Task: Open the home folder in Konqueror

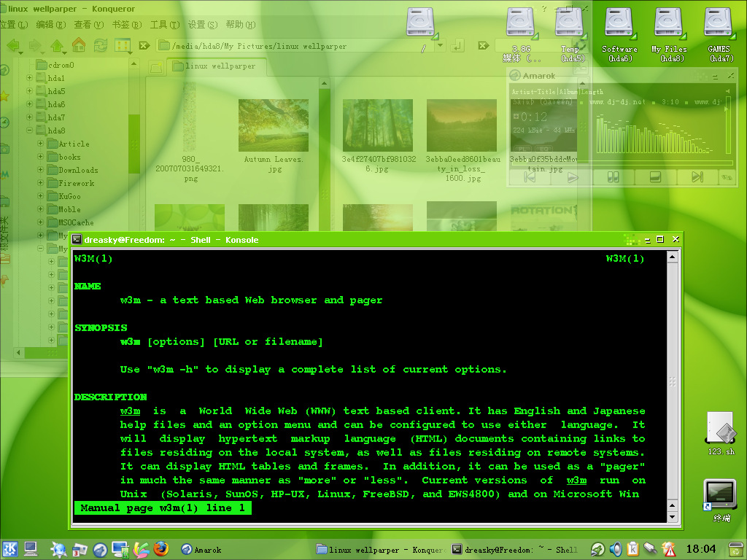Action: [79, 45]
